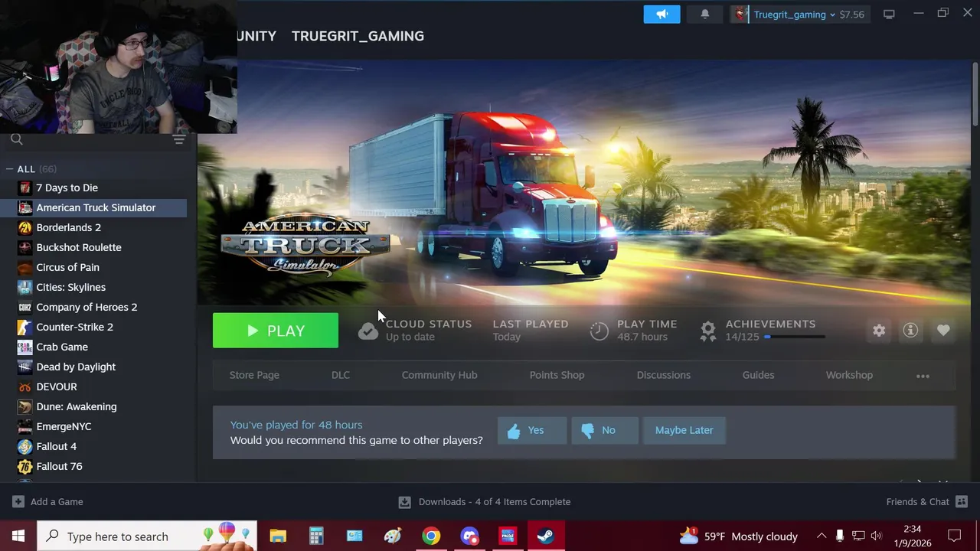
Task: Click the taskbar search box
Action: 146,536
